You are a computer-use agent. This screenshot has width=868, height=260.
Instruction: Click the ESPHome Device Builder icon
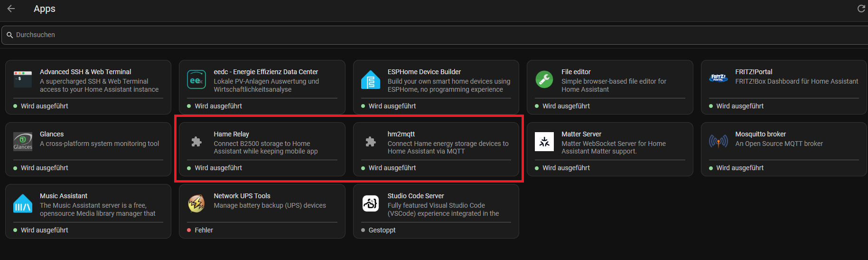click(x=371, y=79)
